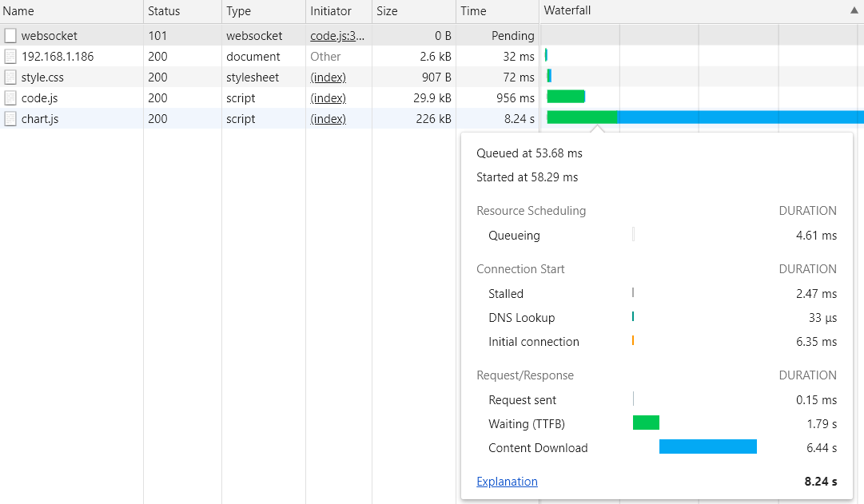Image resolution: width=864 pixels, height=504 pixels.
Task: Select the websocket request row
Action: click(x=270, y=36)
